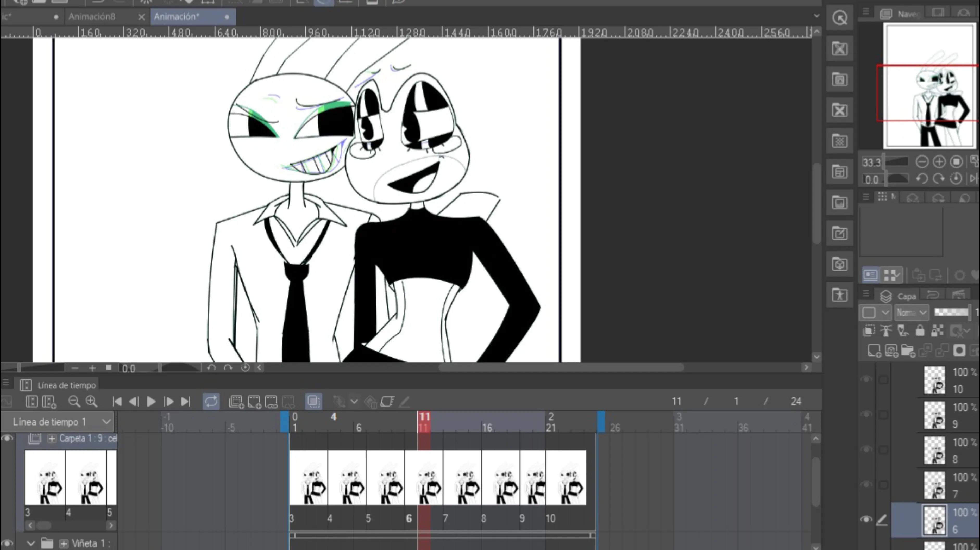Play the animation in the timeline
This screenshot has height=550, width=980.
[151, 402]
